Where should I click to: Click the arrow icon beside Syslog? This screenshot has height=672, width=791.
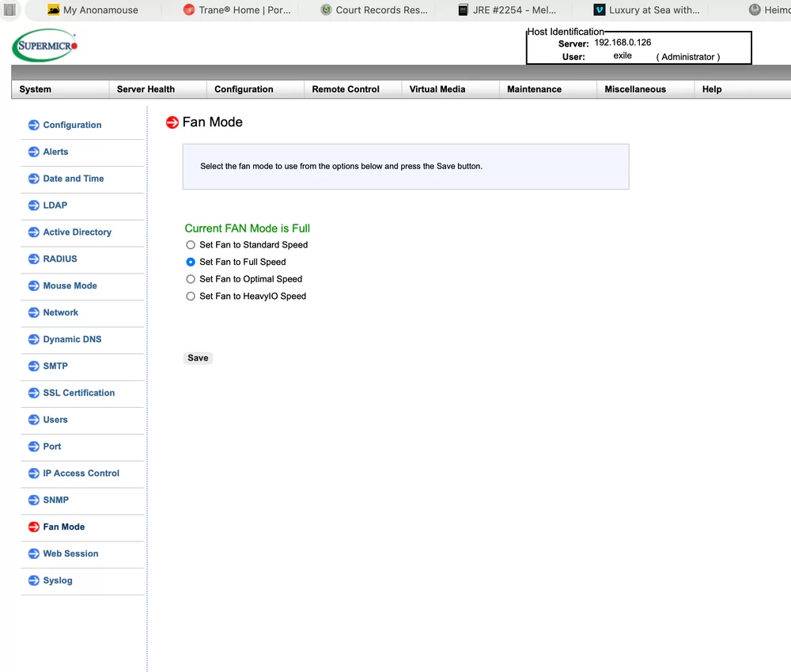34,580
